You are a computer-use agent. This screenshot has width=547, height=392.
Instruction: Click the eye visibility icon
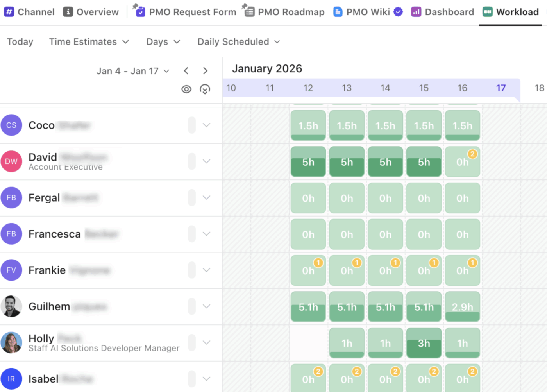click(x=186, y=89)
